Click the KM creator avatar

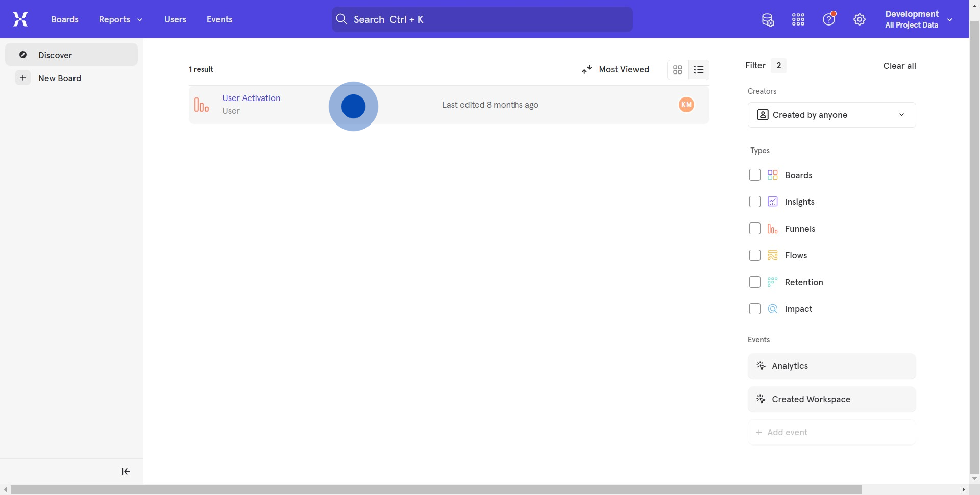pyautogui.click(x=686, y=105)
